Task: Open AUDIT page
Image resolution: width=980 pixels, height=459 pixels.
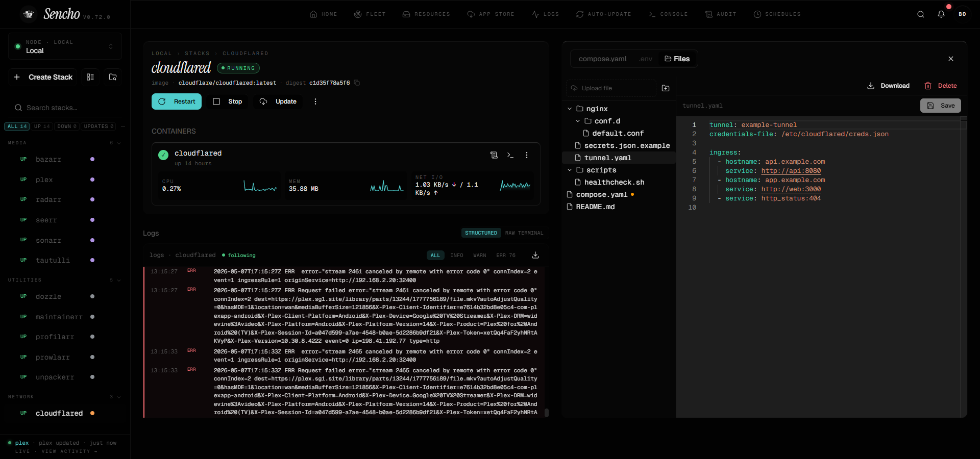Action: tap(721, 14)
